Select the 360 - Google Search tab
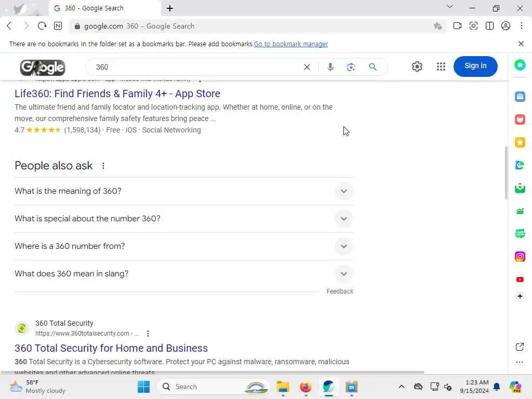Screen dimensions: 532x399 (105, 8)
